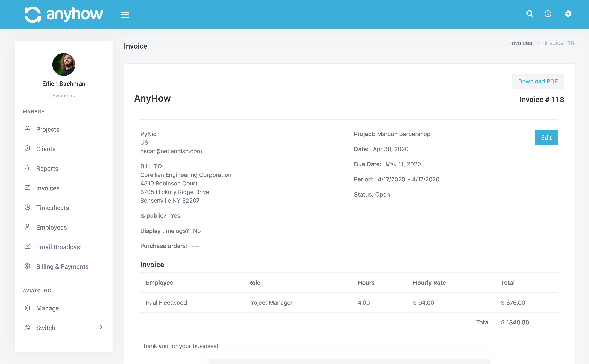
Task: Open Erlich Bachman's profile picture
Action: click(x=64, y=65)
